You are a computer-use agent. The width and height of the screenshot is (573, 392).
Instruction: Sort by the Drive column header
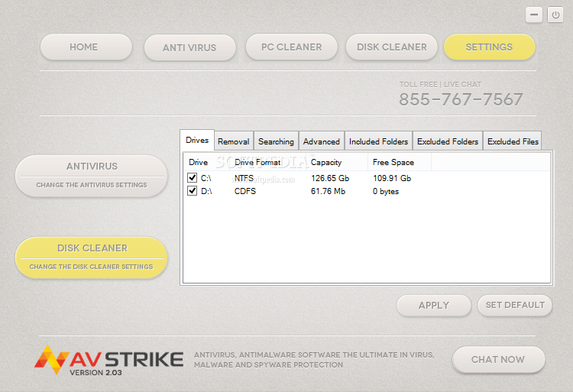pyautogui.click(x=206, y=162)
